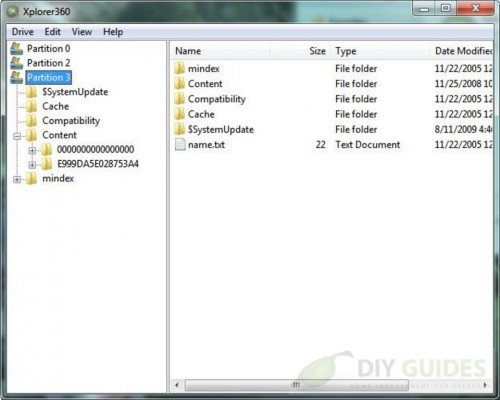The image size is (500, 400).
Task: Select the Partition 0 drive icon
Action: 17,49
